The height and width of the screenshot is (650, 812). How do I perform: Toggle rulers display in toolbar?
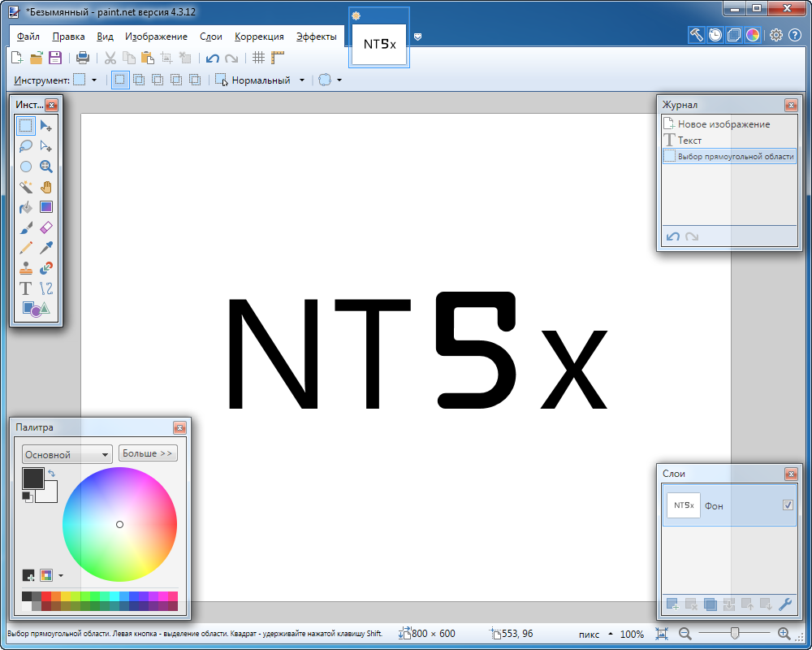(x=279, y=58)
